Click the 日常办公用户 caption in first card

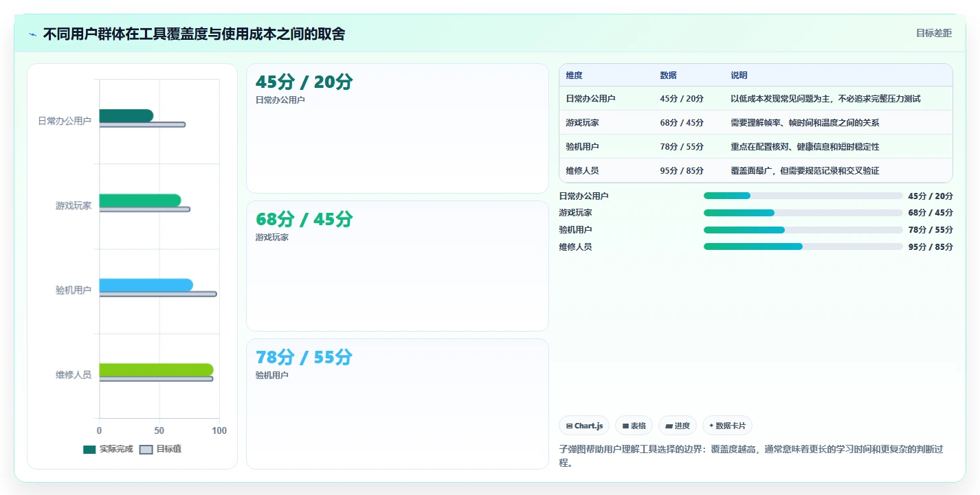click(280, 100)
